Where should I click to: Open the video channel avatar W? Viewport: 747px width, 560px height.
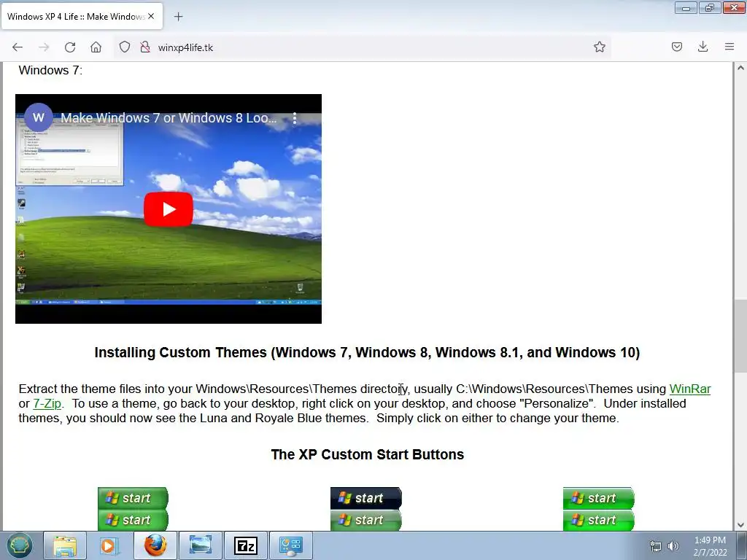pos(39,117)
